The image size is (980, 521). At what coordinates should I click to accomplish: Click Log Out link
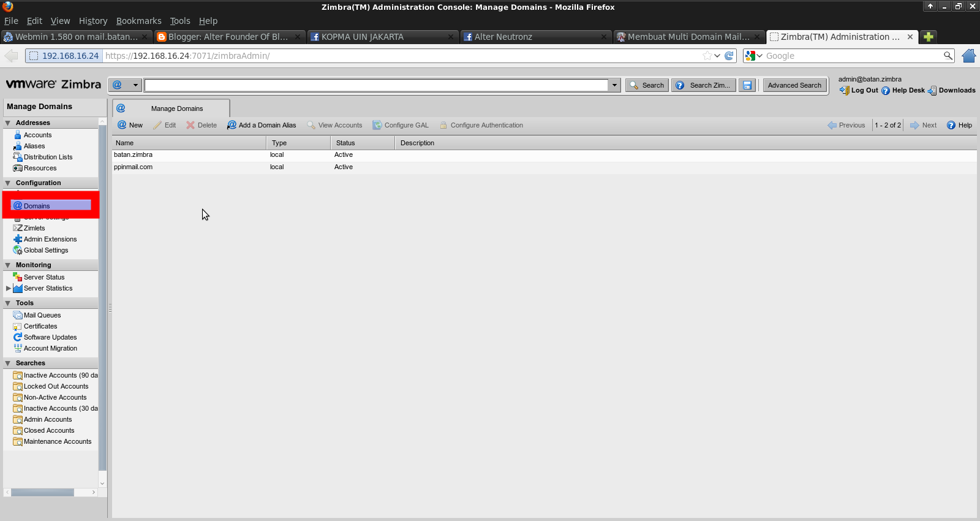859,90
